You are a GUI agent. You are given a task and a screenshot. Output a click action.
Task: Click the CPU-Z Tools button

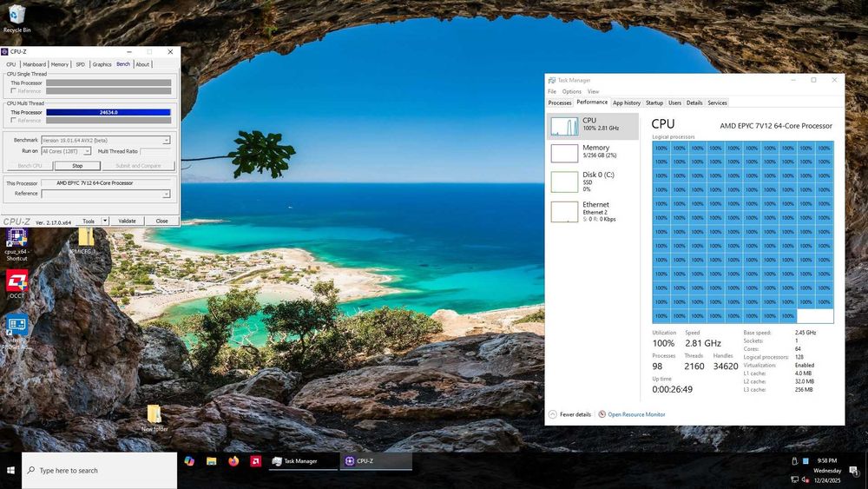pos(89,221)
